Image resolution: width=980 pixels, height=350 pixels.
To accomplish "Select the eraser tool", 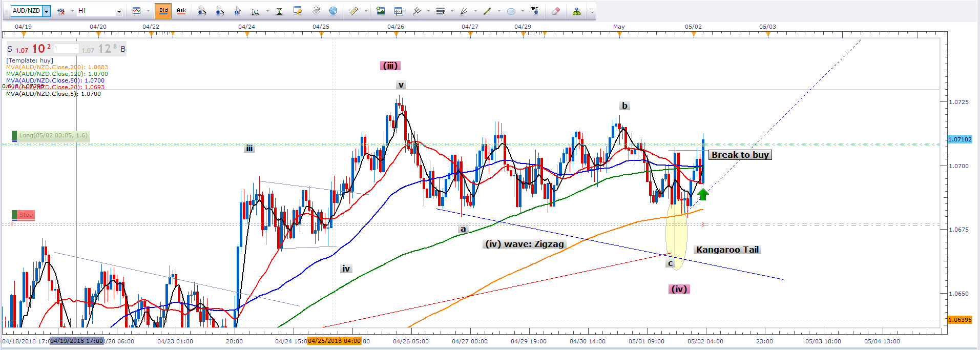I will (555, 11).
